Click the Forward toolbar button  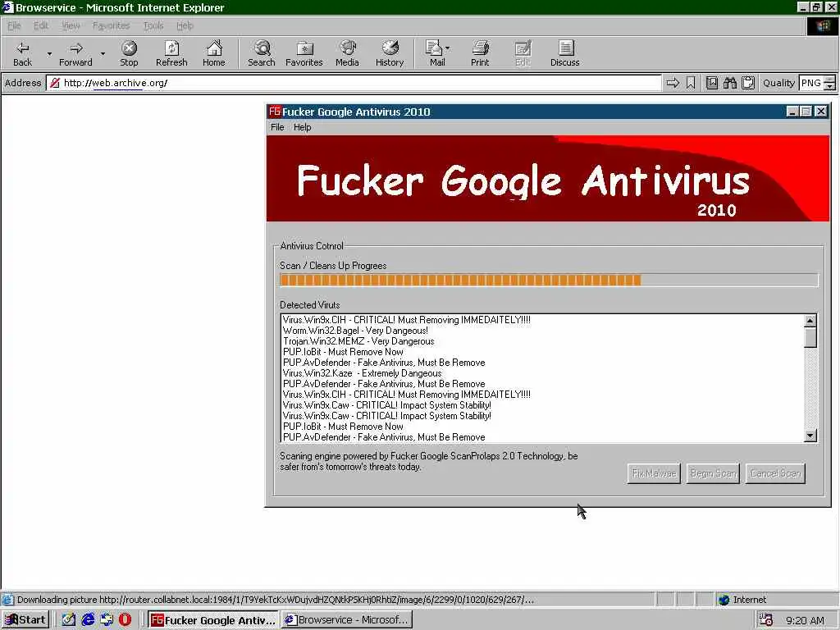tap(75, 53)
